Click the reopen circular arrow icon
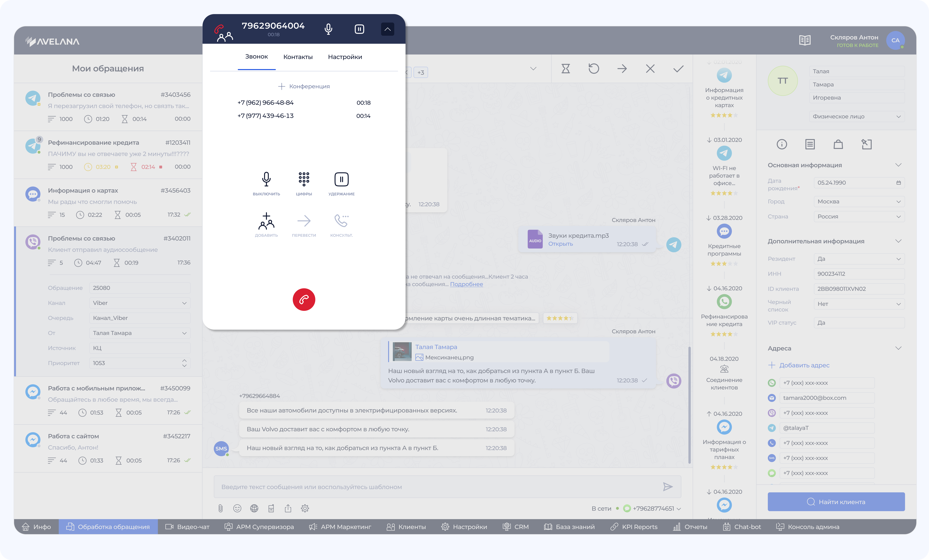 594,69
